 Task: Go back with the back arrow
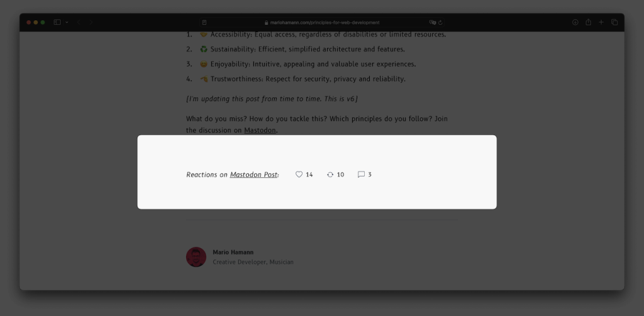79,22
